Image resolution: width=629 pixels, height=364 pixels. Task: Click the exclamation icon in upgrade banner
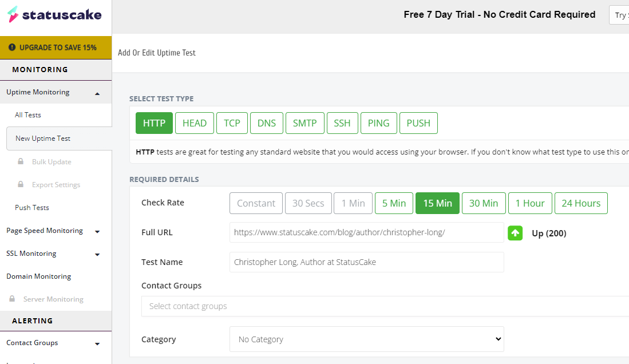(x=12, y=48)
